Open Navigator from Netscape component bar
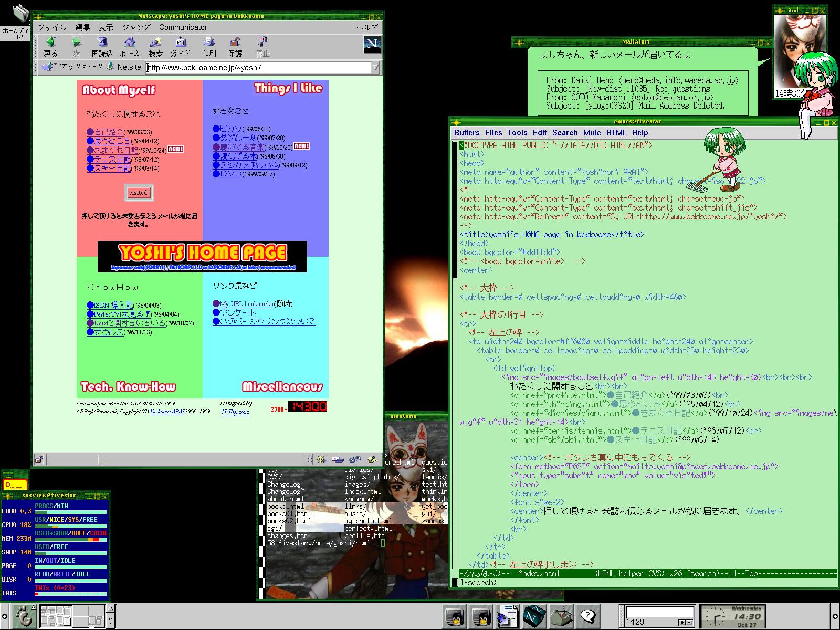Image resolution: width=840 pixels, height=630 pixels. click(321, 460)
